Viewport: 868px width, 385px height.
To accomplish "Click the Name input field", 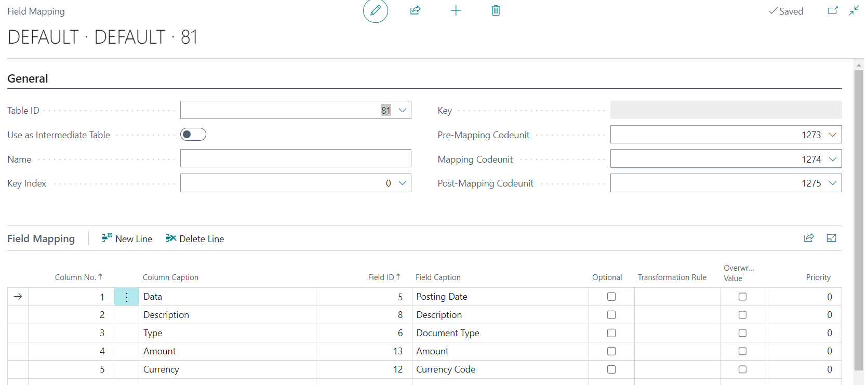I will (296, 158).
